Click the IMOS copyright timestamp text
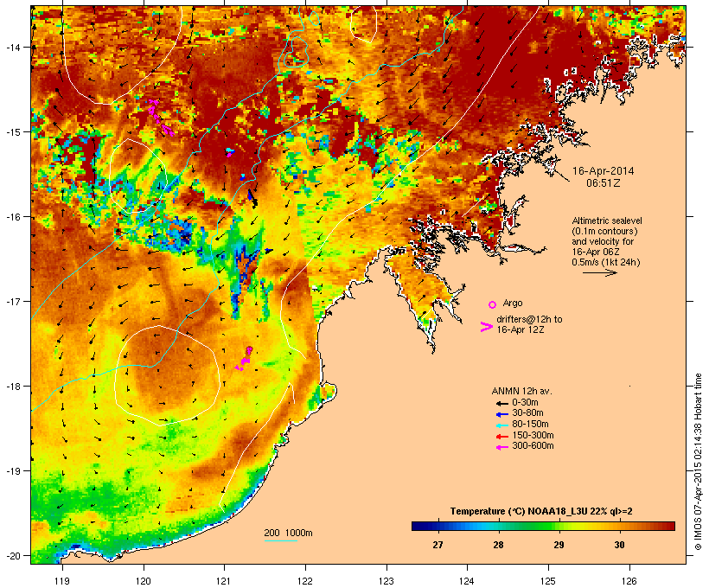Screen dimensions: 709x588 pos(698,463)
